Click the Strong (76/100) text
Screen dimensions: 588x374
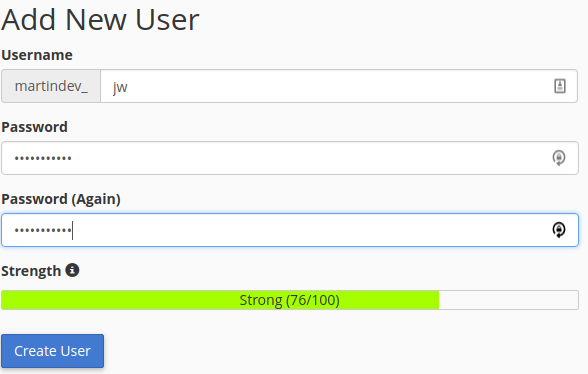point(290,300)
